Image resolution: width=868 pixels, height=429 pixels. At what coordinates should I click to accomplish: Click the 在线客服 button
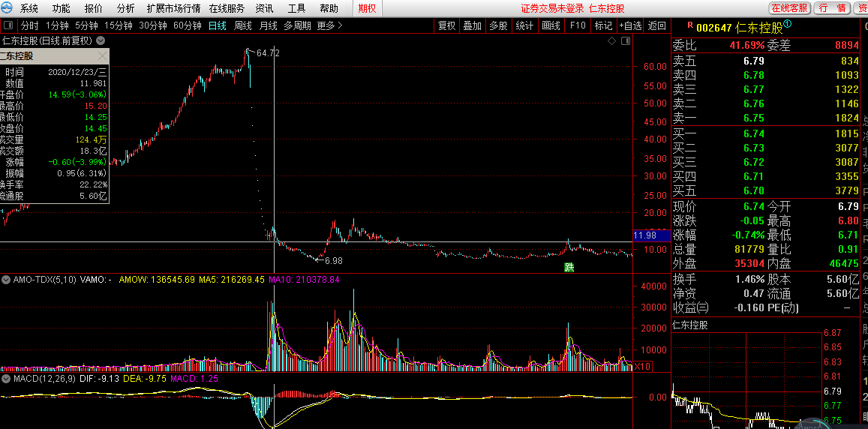click(789, 8)
